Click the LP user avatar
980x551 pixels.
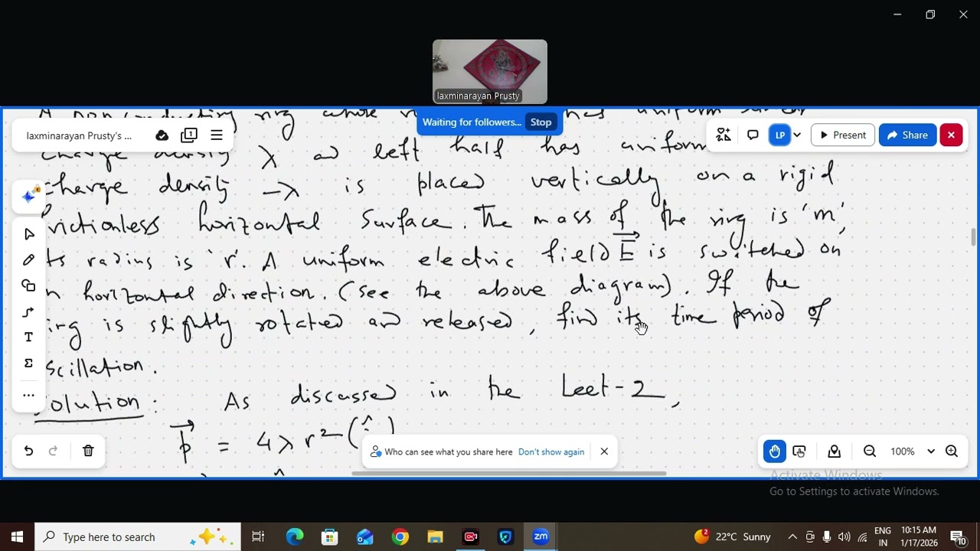780,135
